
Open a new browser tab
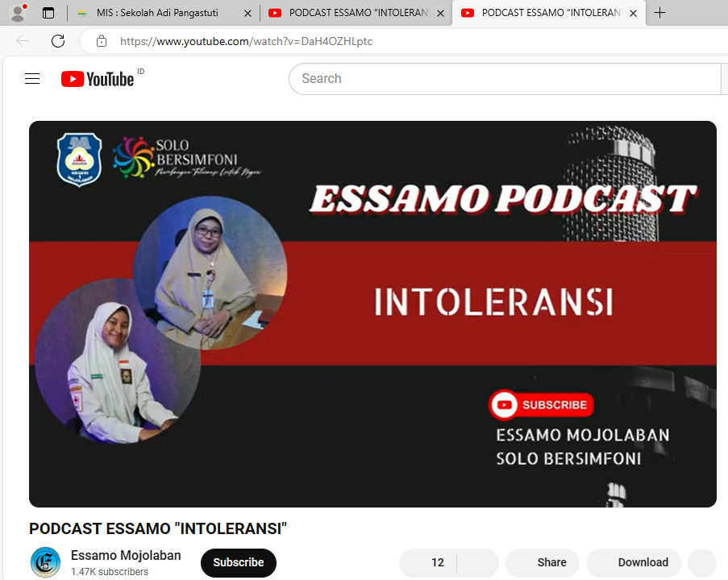(660, 13)
